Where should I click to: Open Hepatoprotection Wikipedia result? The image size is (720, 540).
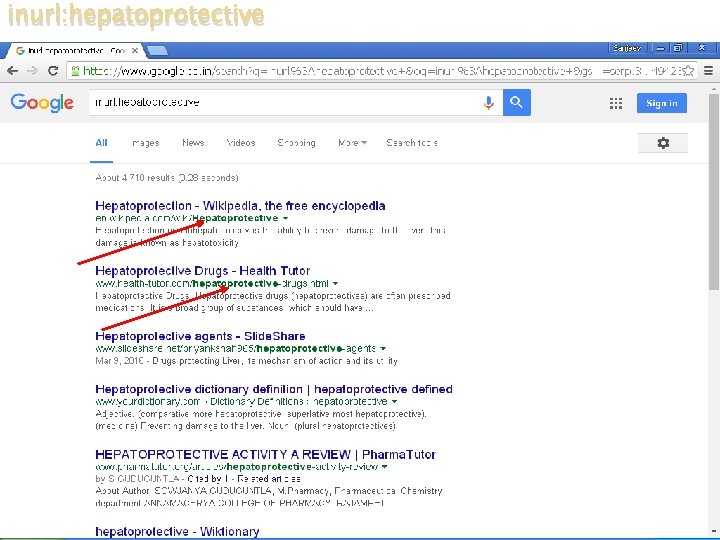click(x=240, y=206)
